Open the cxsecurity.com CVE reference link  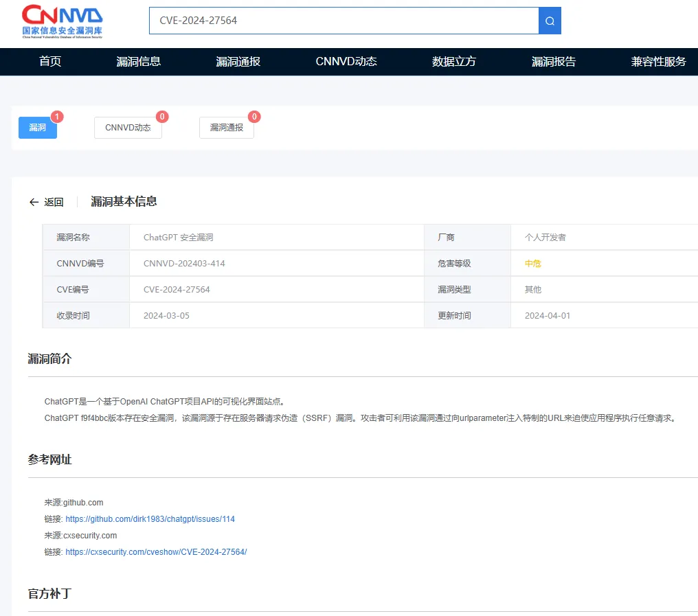(156, 552)
